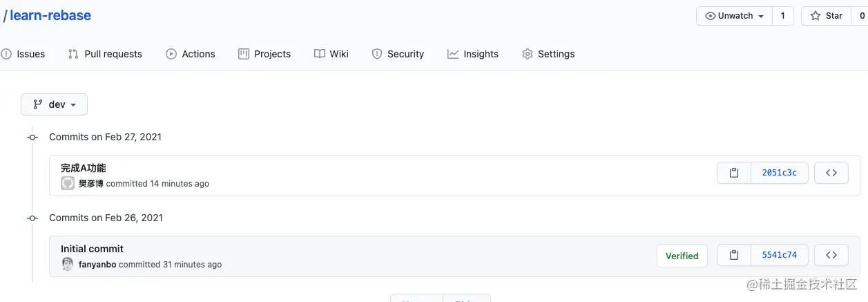This screenshot has height=302, width=868.
Task: Open the Wiki tab
Action: [331, 54]
